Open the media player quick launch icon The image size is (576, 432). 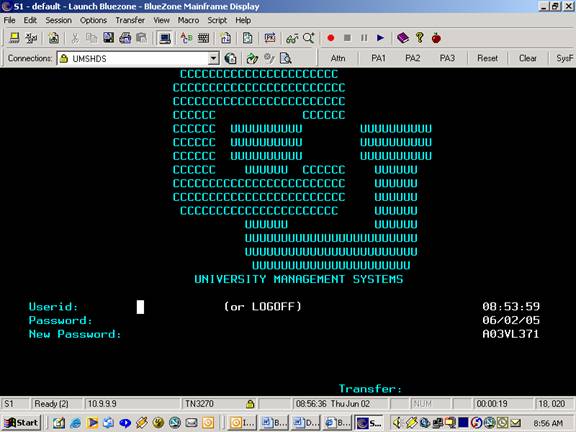[92, 423]
